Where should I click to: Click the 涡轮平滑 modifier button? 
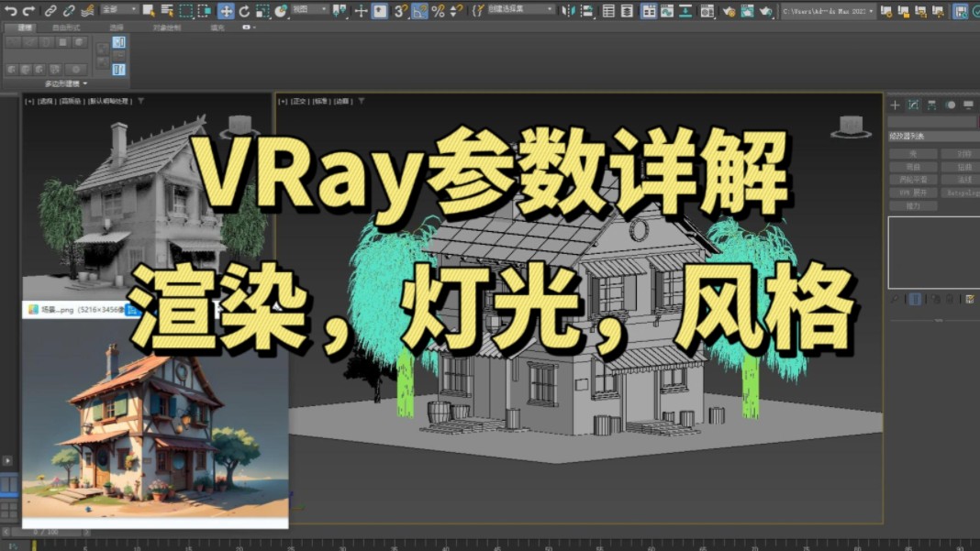[x=913, y=180]
